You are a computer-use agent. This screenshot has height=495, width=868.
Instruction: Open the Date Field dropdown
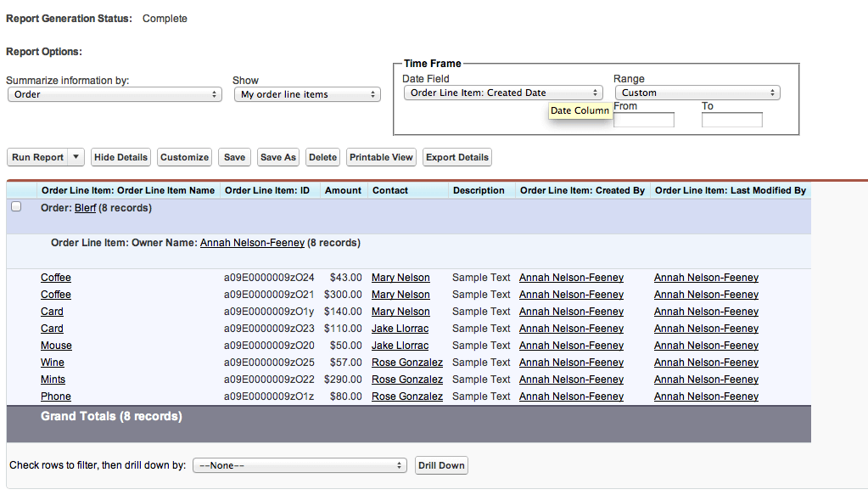click(502, 93)
